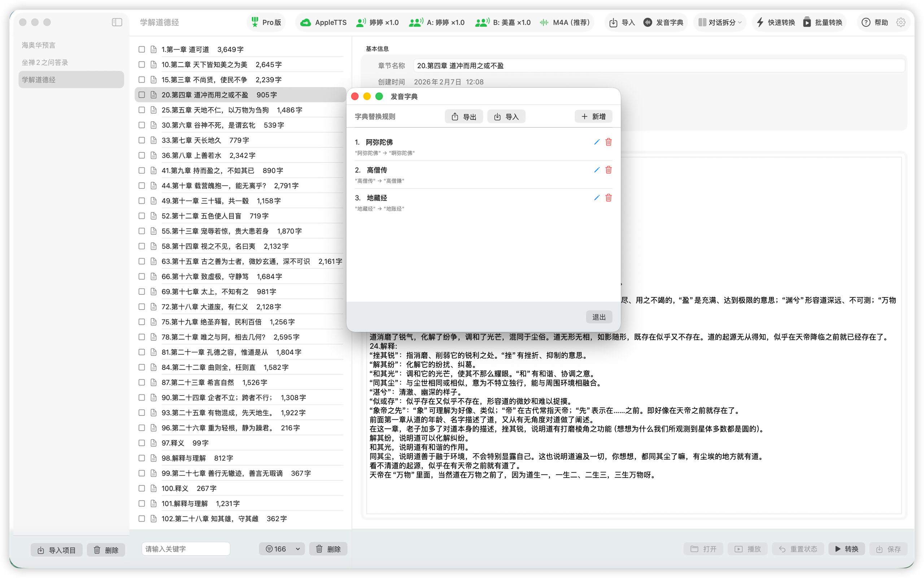
Task: Open the 发音字典 toolbar item
Action: (664, 22)
